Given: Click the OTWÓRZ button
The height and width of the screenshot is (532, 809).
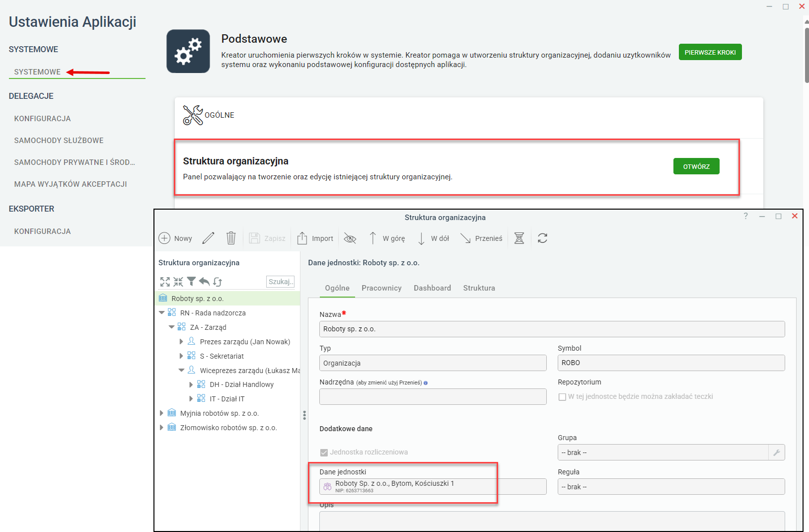Looking at the screenshot, I should tap(696, 166).
